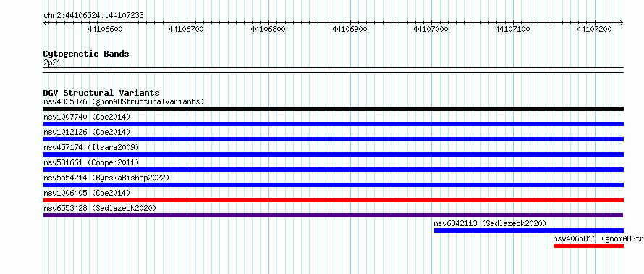Click the red nsv1006405 variant bar
Screen dimensions: 644x274
click(x=334, y=200)
